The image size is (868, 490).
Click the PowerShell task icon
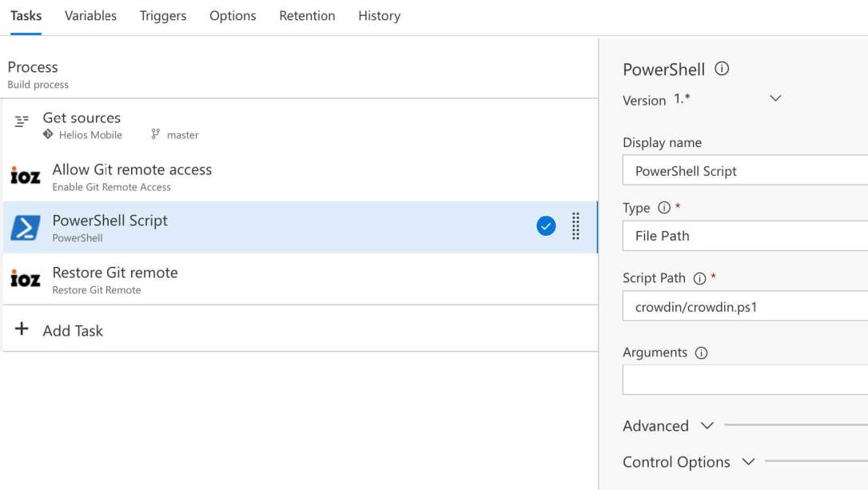click(26, 228)
